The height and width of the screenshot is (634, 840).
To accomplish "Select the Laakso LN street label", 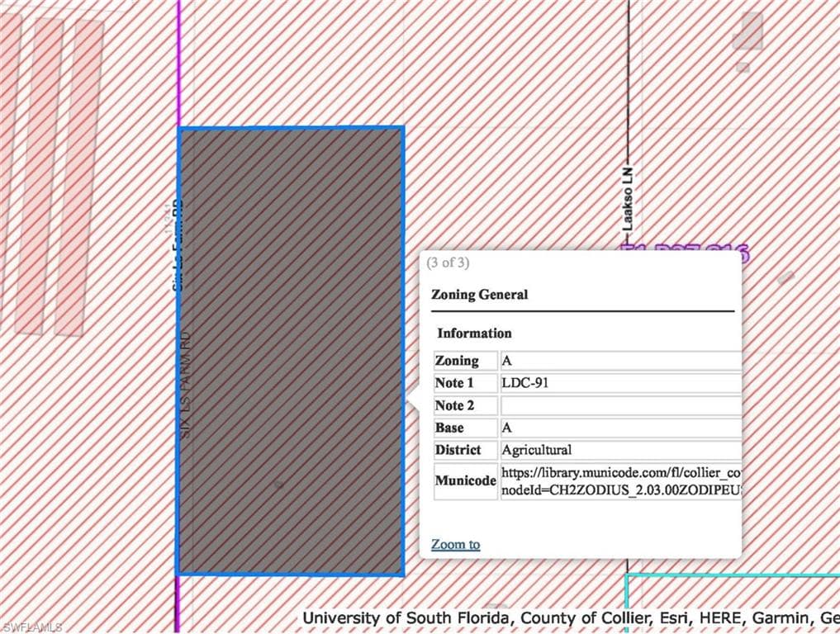I will pos(628,199).
